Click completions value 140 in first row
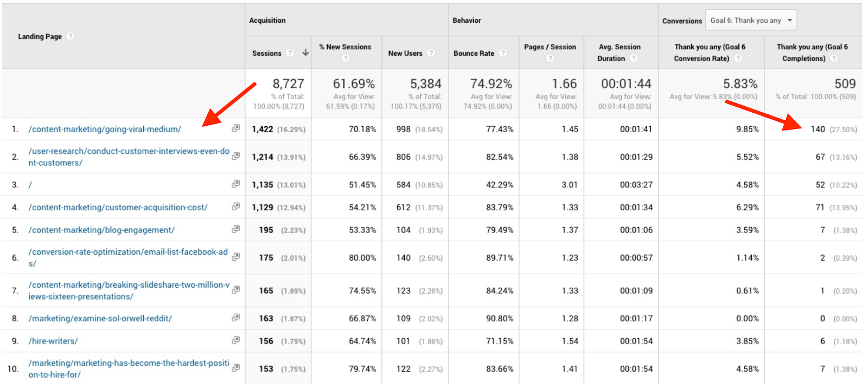The height and width of the screenshot is (388, 868). coord(818,129)
